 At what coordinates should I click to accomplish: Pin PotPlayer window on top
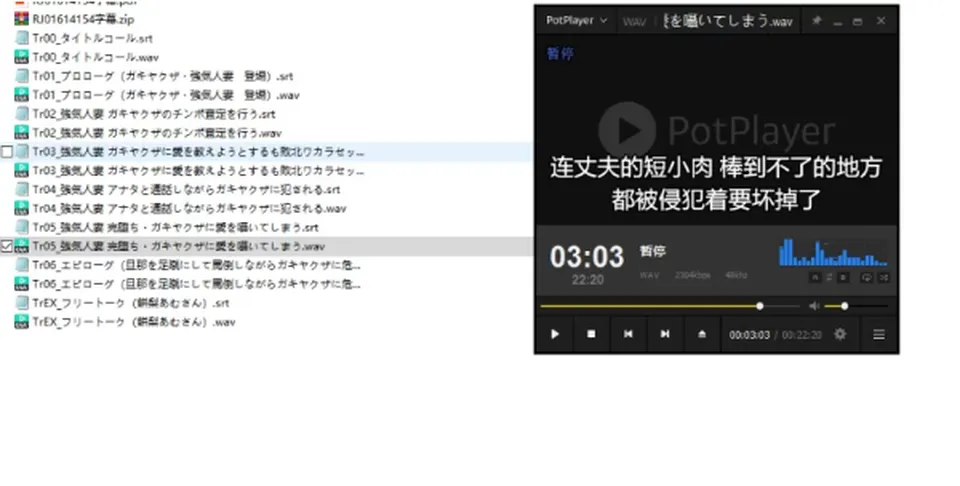[816, 21]
